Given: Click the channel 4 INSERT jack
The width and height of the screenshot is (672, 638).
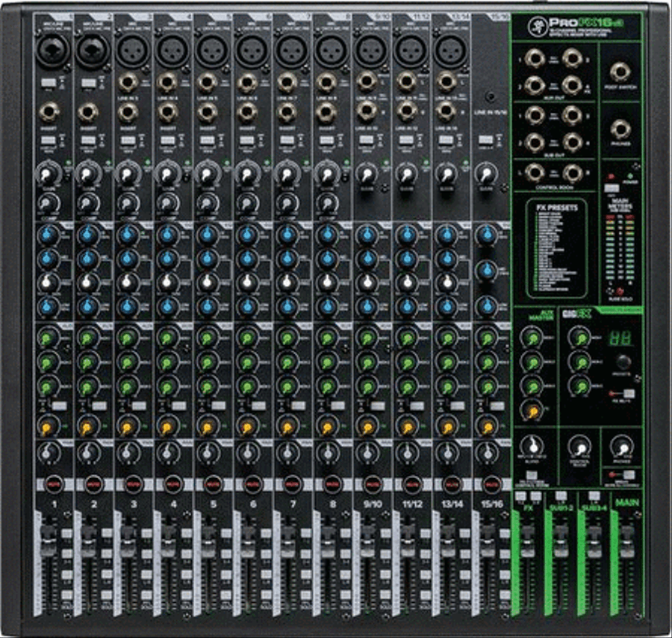Looking at the screenshot, I should click(x=167, y=113).
